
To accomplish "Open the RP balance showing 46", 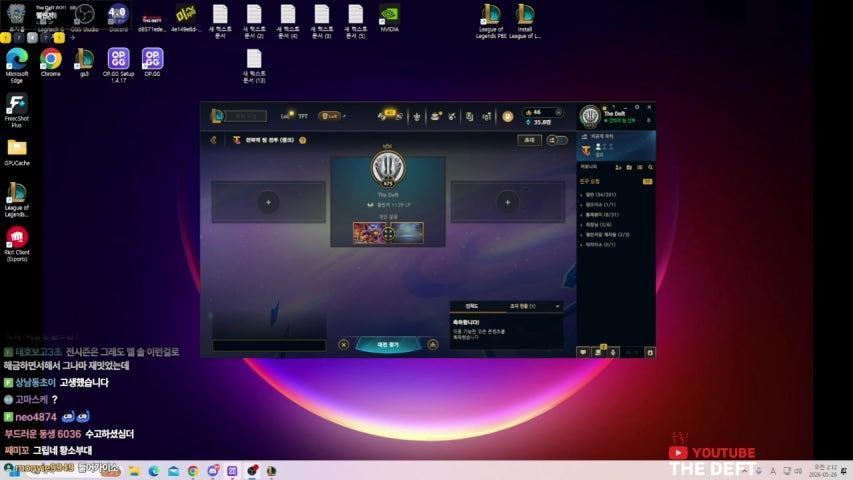I will [x=542, y=112].
